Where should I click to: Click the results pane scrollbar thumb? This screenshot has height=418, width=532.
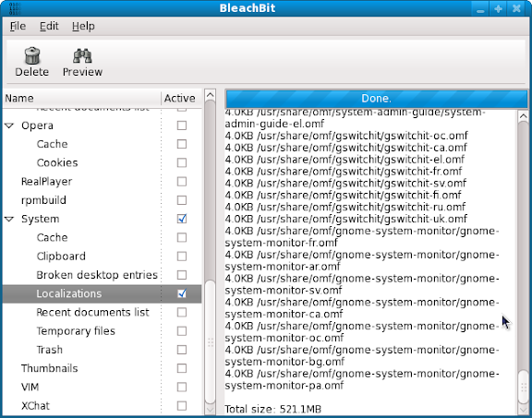pyautogui.click(x=523, y=387)
